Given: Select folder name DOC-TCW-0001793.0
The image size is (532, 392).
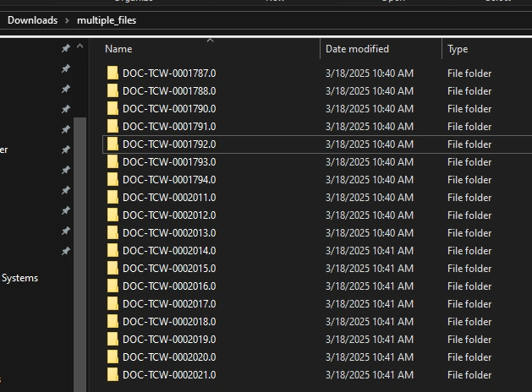Looking at the screenshot, I should [x=169, y=162].
